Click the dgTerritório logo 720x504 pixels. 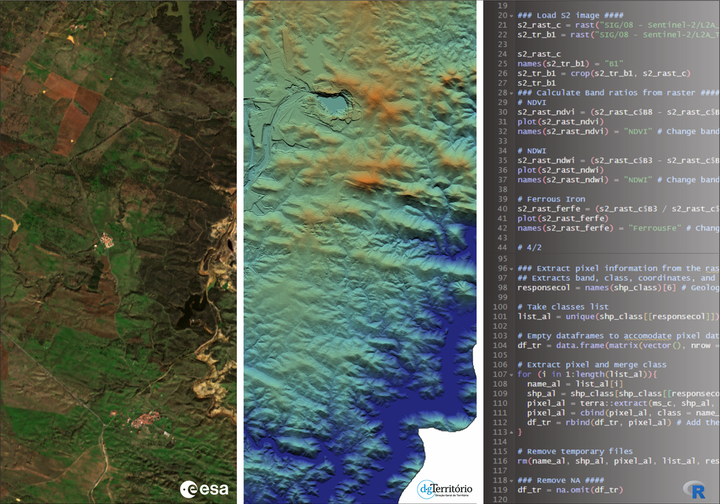(447, 490)
